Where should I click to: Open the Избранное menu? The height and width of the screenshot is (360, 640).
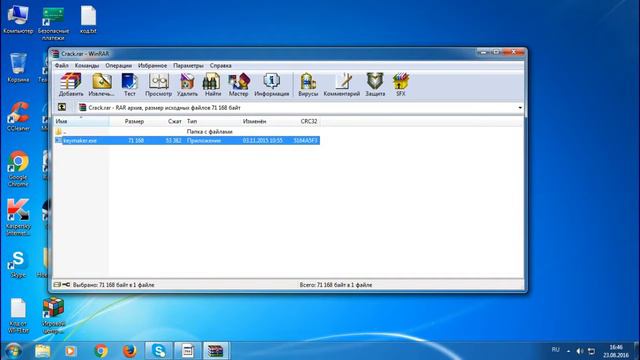(152, 65)
